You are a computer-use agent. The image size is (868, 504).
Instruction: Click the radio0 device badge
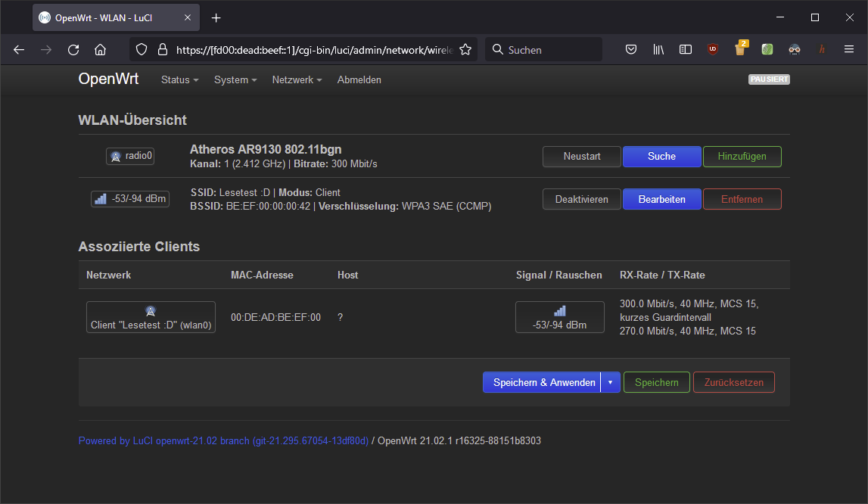[x=130, y=156]
